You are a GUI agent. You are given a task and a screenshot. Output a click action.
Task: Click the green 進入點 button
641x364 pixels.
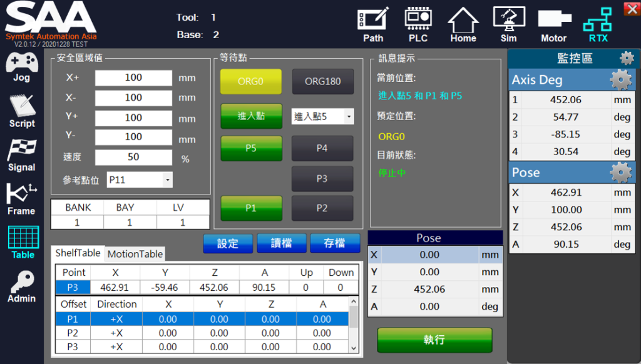pos(251,116)
